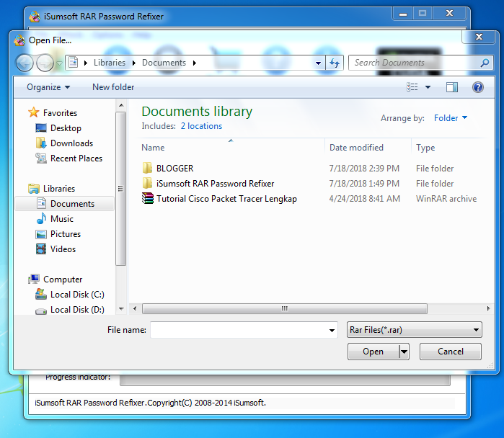Expand the arrow after Documents breadcrumb
Image resolution: width=504 pixels, height=438 pixels.
[x=195, y=63]
